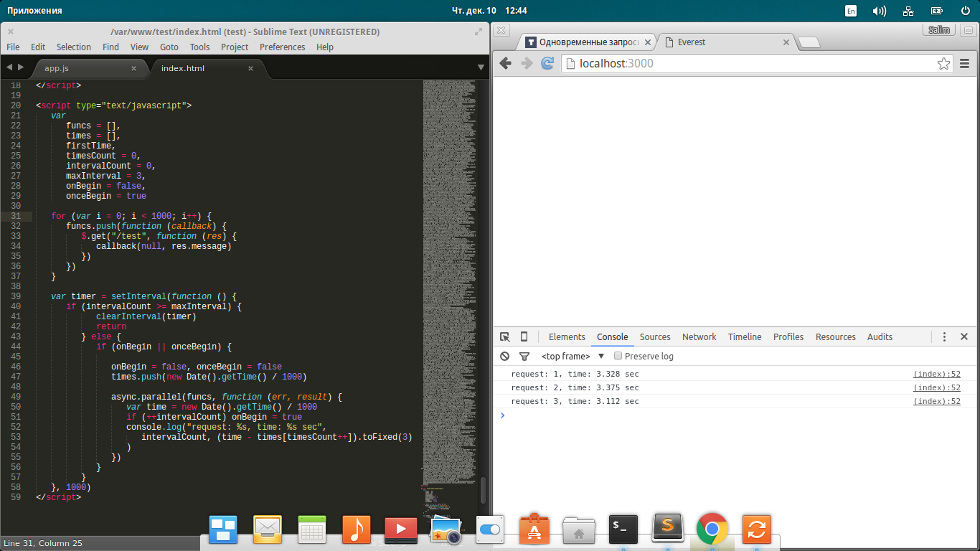
Task: Close the Everest browser tab
Action: 786,42
